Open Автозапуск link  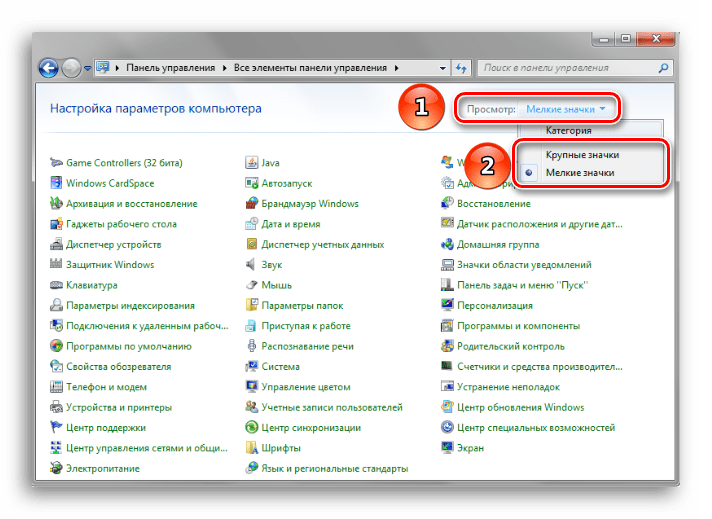coord(287,183)
